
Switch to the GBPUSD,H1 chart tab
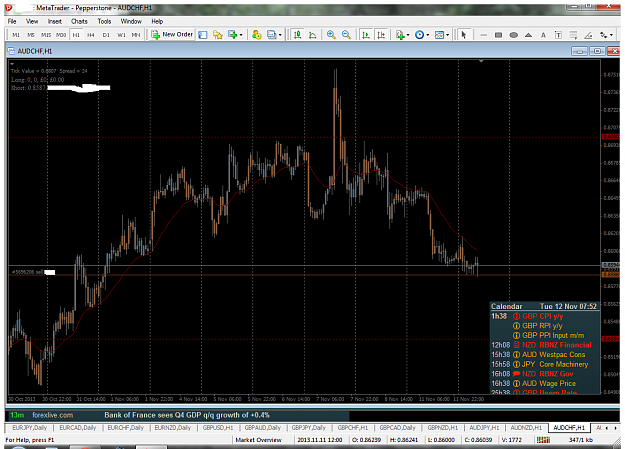point(218,427)
